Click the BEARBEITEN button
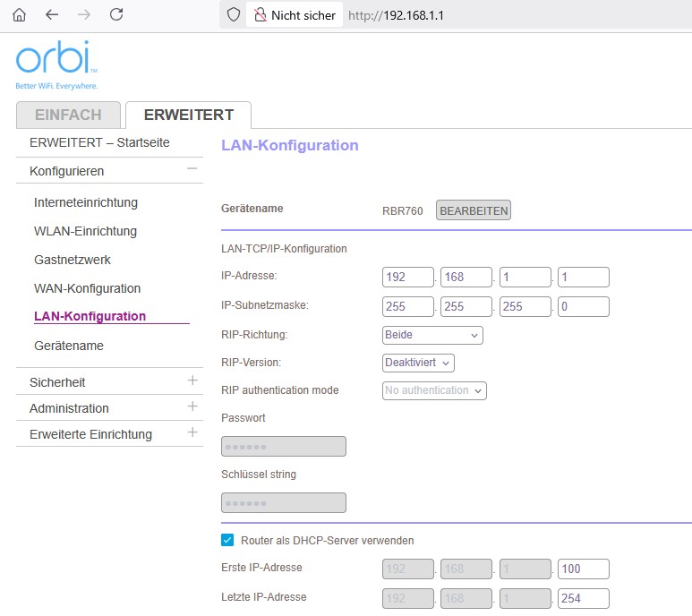 (x=473, y=210)
